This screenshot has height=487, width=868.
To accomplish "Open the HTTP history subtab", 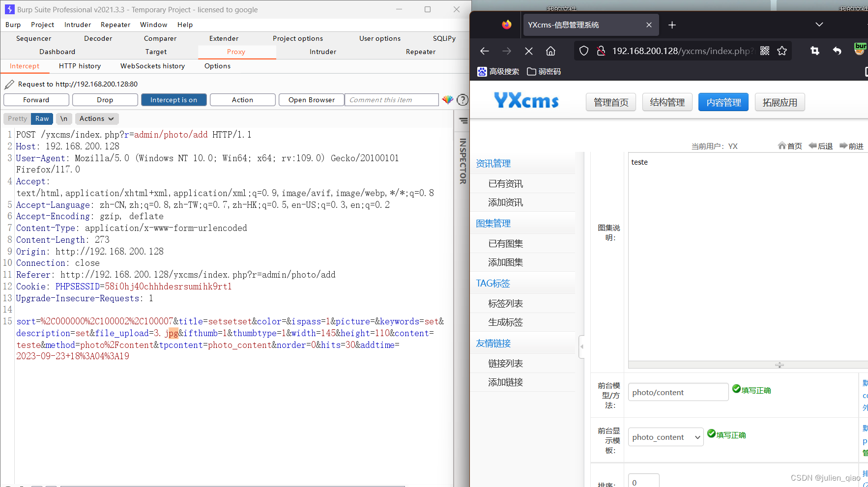I will 80,66.
